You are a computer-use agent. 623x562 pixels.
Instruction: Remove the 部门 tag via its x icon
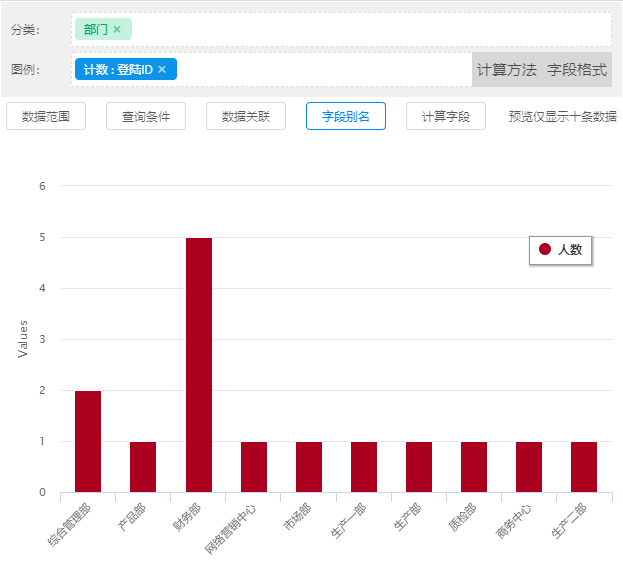pyautogui.click(x=117, y=30)
